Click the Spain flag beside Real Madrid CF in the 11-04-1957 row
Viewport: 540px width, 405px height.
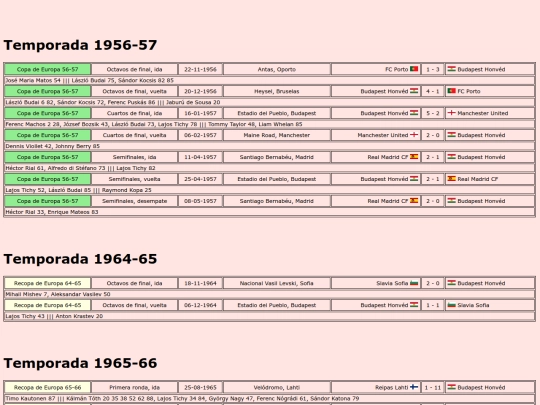tap(414, 157)
